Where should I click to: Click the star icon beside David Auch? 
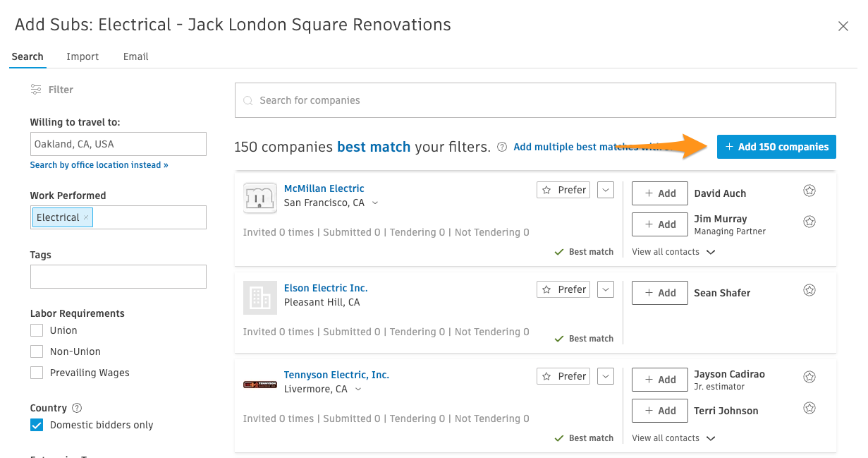[x=809, y=191]
